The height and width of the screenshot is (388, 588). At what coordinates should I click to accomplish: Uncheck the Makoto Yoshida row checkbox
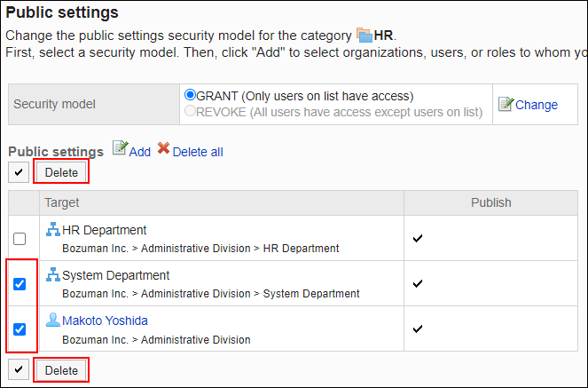tap(20, 329)
